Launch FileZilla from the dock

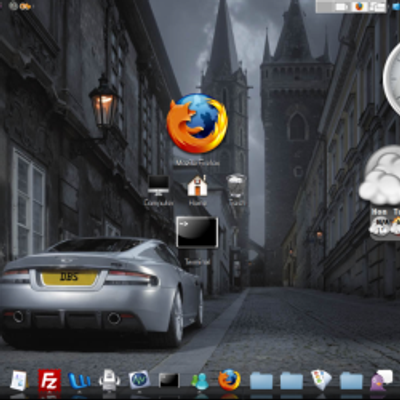coord(49,380)
